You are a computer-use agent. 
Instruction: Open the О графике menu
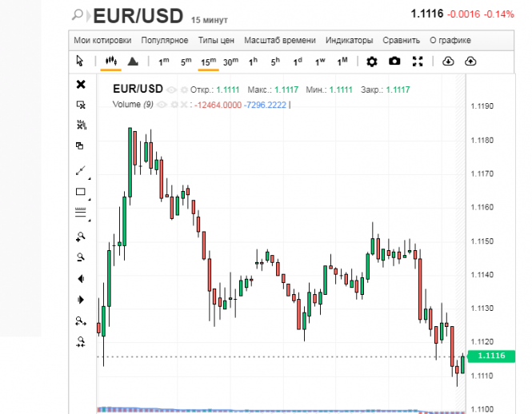tap(450, 40)
